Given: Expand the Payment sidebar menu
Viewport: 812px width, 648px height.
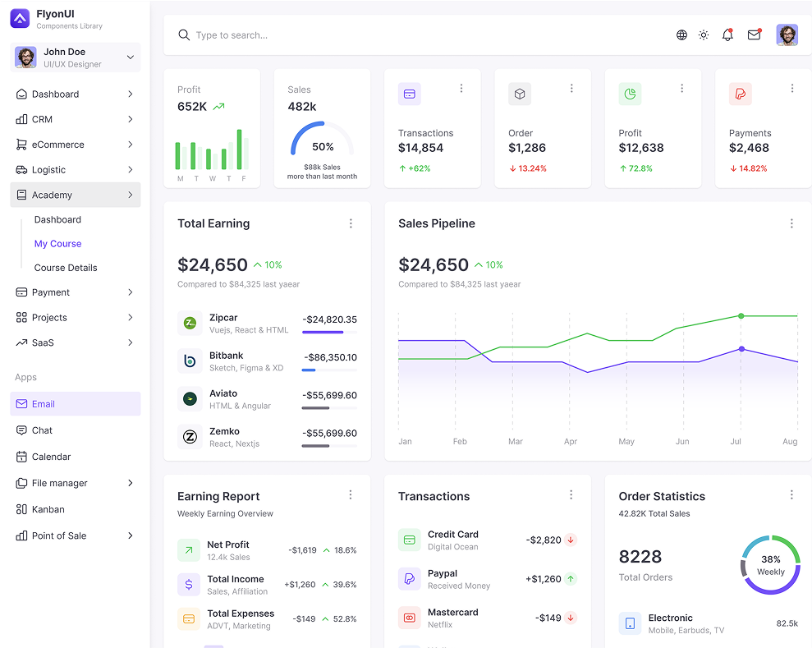Looking at the screenshot, I should (75, 292).
